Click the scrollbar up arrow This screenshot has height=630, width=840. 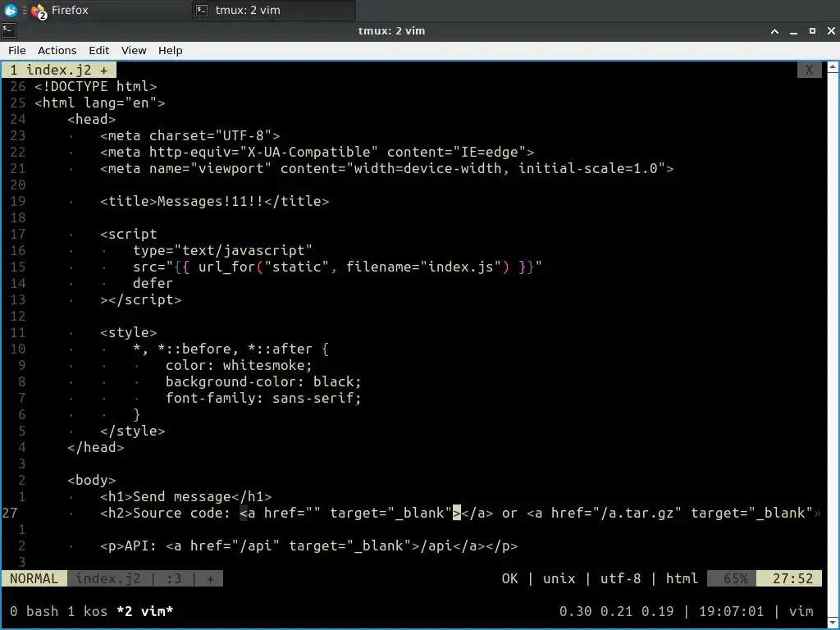pyautogui.click(x=833, y=67)
